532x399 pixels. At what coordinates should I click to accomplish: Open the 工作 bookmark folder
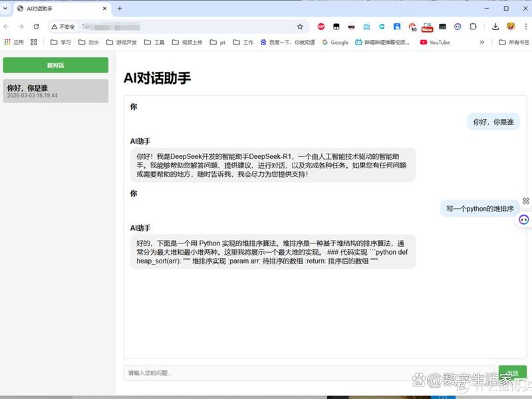[x=243, y=42]
